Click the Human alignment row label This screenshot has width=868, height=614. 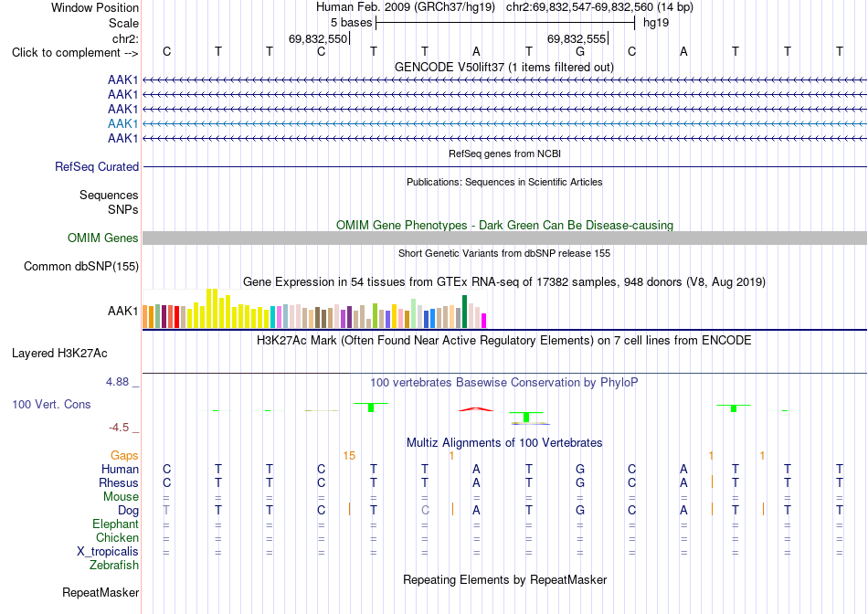click(x=120, y=469)
